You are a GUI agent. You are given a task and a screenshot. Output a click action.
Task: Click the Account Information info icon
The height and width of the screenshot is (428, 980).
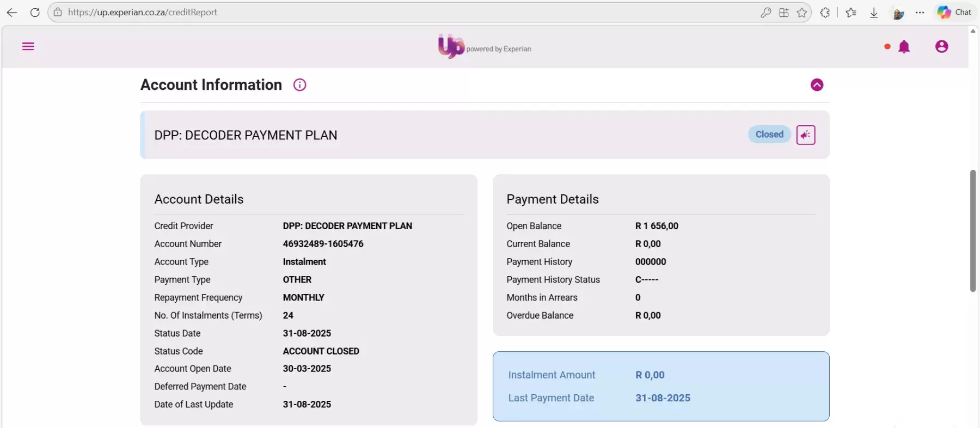click(299, 85)
